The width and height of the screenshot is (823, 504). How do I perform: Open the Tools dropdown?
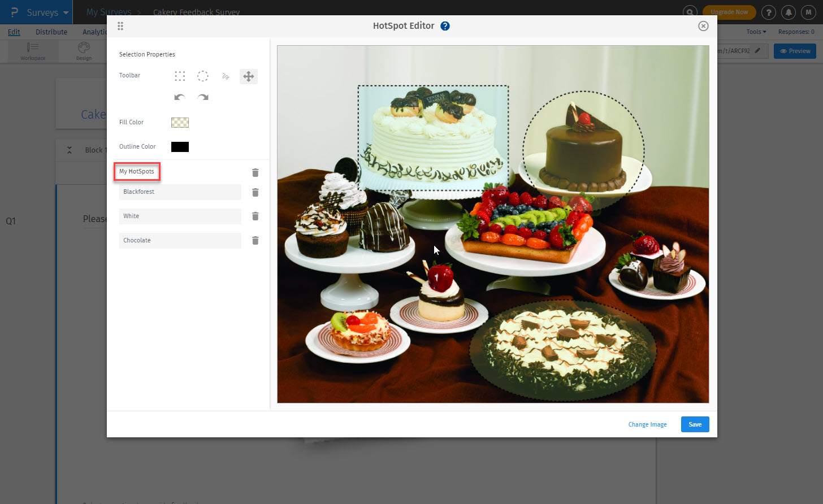pyautogui.click(x=755, y=32)
